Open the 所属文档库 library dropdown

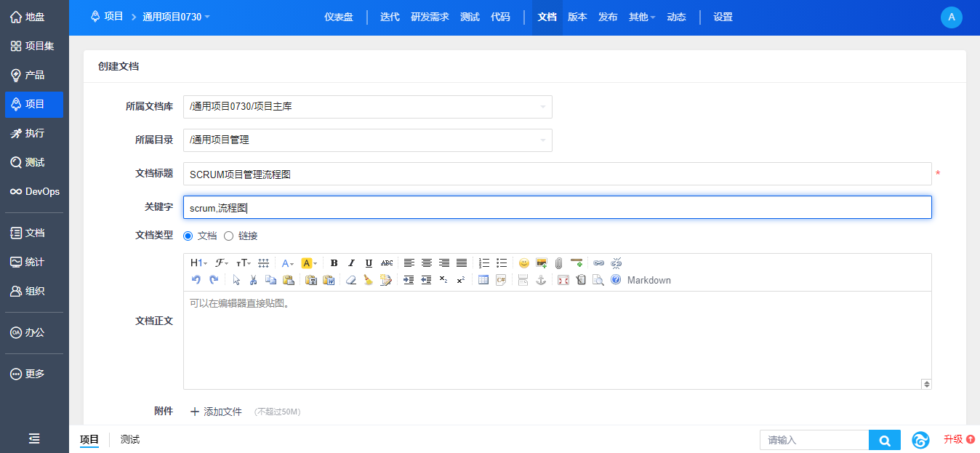[367, 107]
